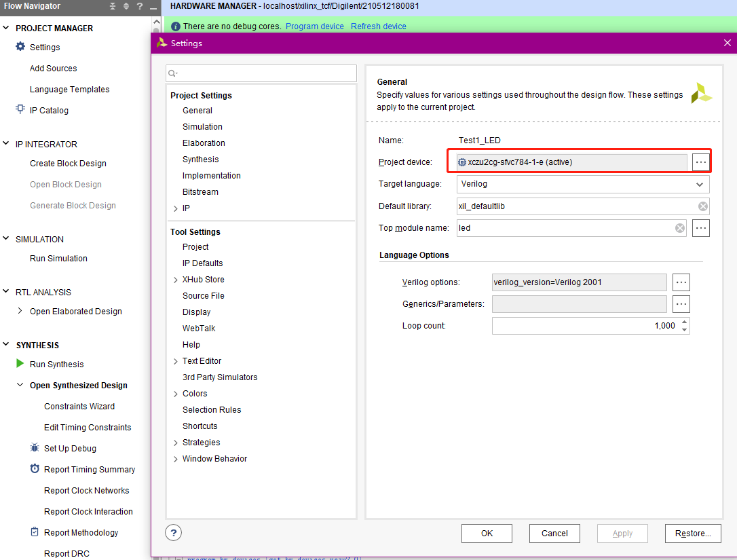Open help with the round question button
The height and width of the screenshot is (560, 737).
[174, 533]
